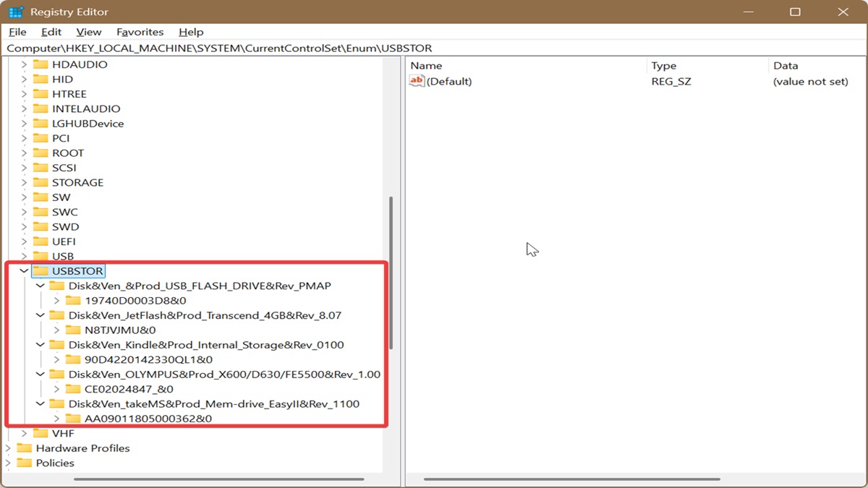
Task: Sort values by the Name column header
Action: coord(526,66)
